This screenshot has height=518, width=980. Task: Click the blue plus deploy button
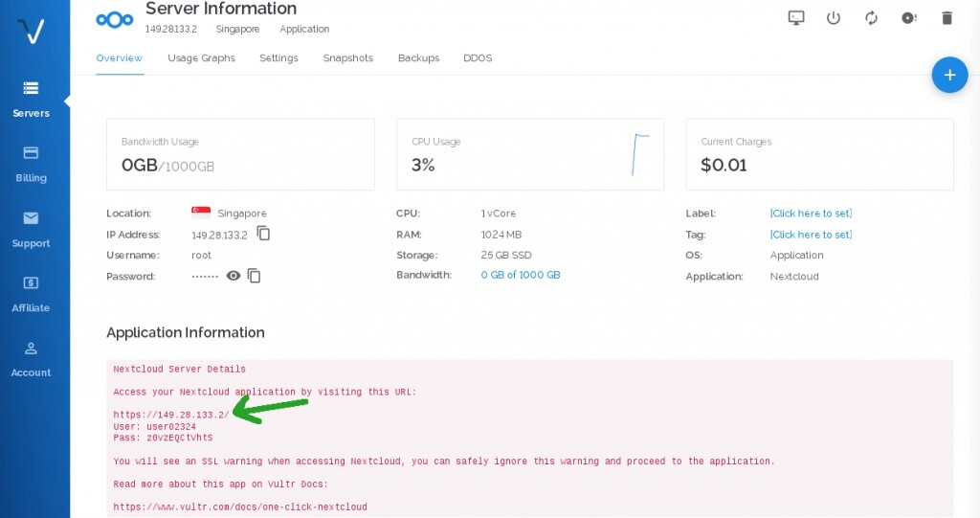point(949,75)
